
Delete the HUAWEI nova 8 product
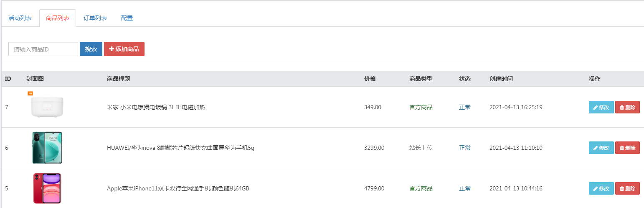[627, 148]
